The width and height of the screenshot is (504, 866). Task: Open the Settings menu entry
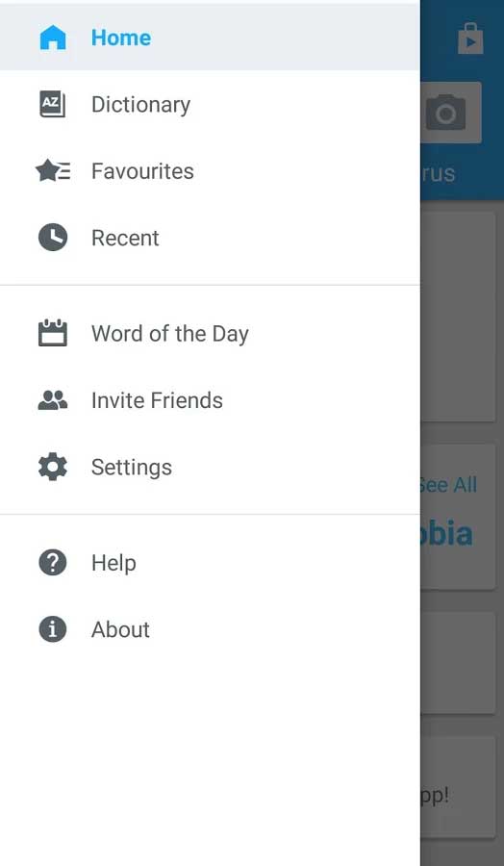pyautogui.click(x=132, y=468)
